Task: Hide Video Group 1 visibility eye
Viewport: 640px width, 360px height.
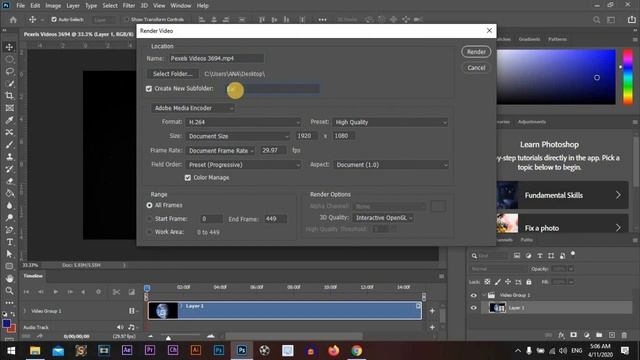Action: [473, 295]
